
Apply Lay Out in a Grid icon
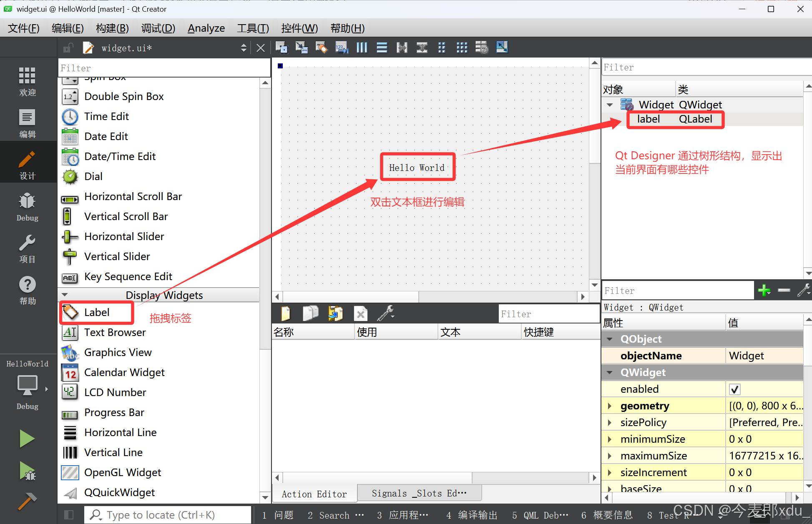pos(462,48)
